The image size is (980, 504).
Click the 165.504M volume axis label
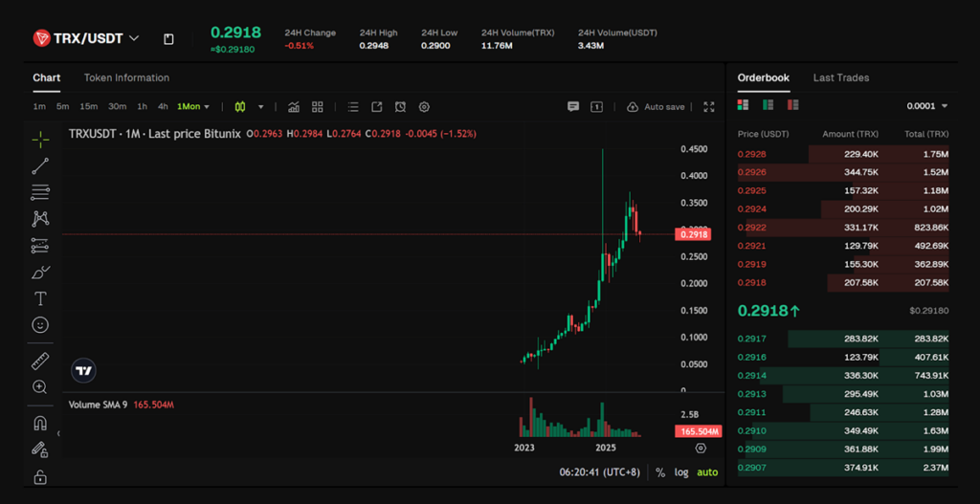click(698, 431)
